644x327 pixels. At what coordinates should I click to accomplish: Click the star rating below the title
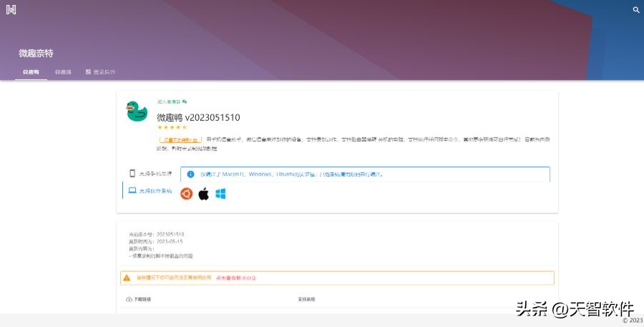(172, 127)
